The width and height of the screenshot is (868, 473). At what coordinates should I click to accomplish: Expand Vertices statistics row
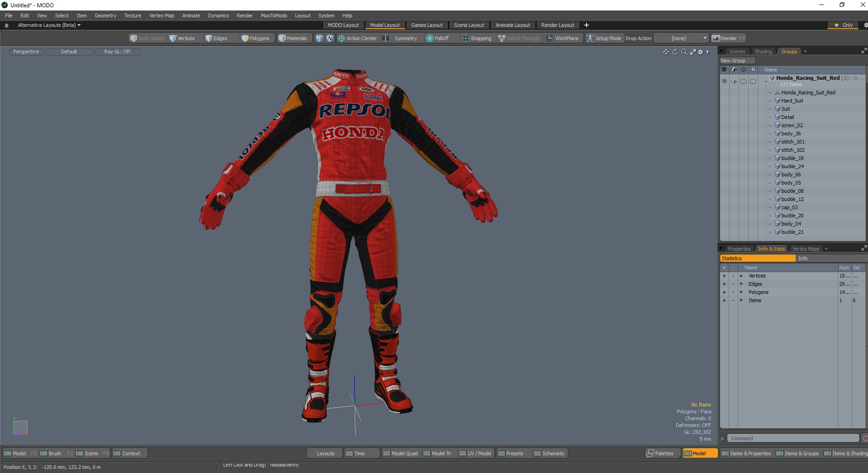click(x=741, y=276)
